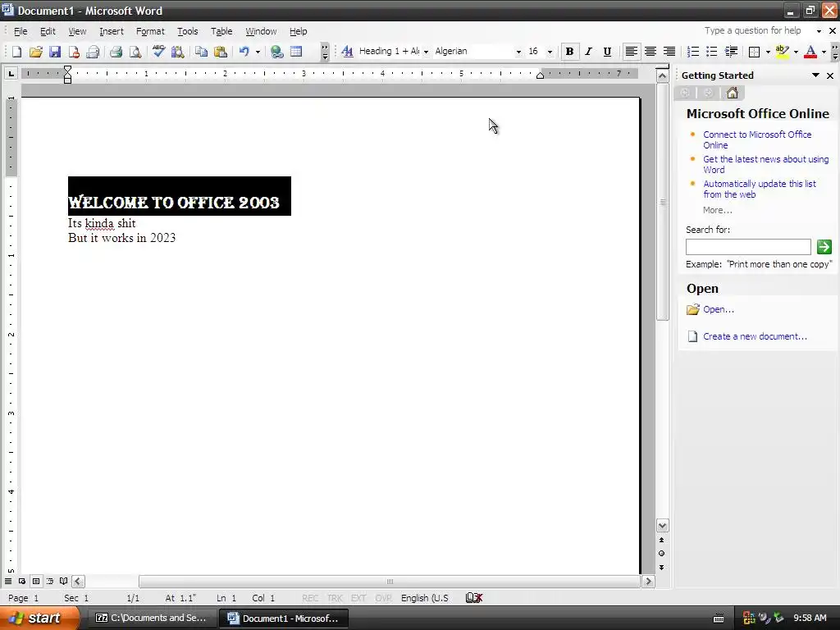Click Automatically update this list link
840x630 pixels.
[759, 189]
